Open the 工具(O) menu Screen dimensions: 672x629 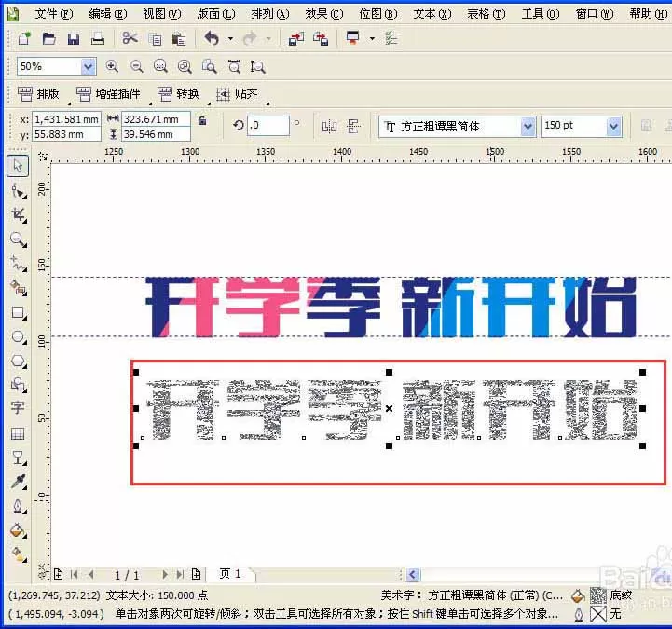point(540,14)
